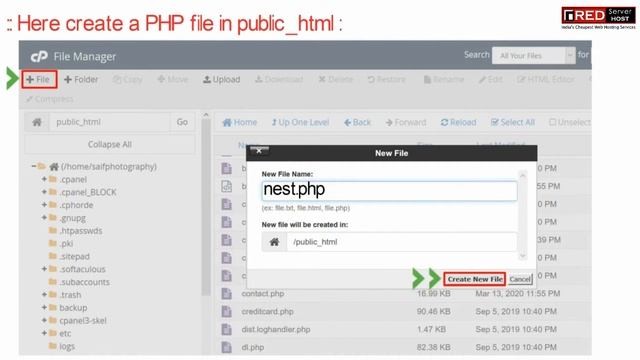
Task: Click the cPanel logo icon
Action: point(39,56)
